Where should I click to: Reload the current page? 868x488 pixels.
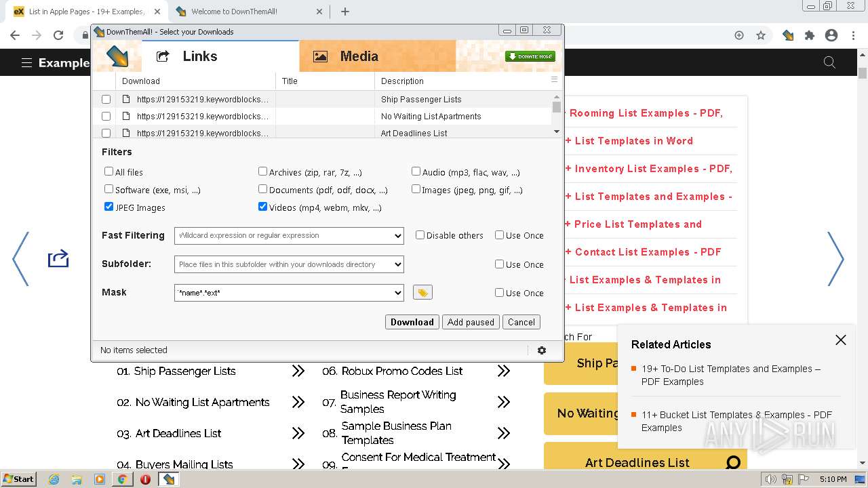click(58, 35)
